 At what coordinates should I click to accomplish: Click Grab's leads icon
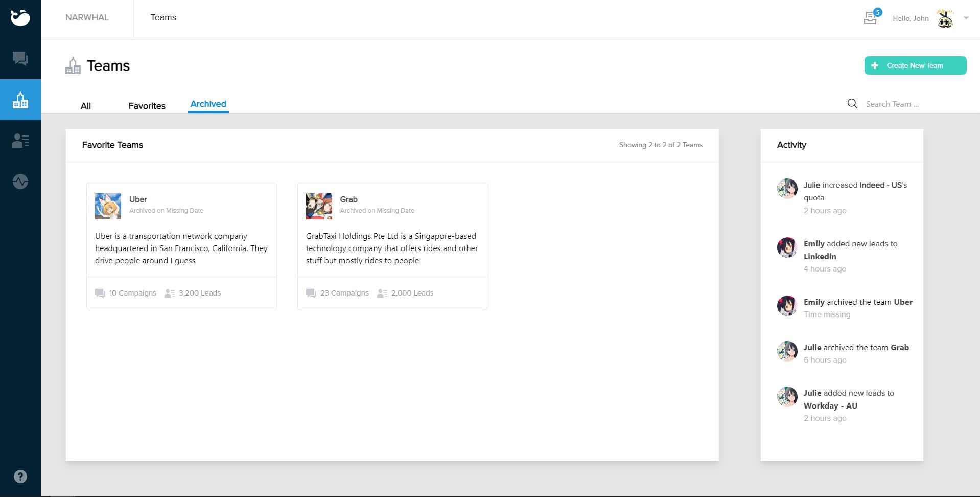[382, 293]
